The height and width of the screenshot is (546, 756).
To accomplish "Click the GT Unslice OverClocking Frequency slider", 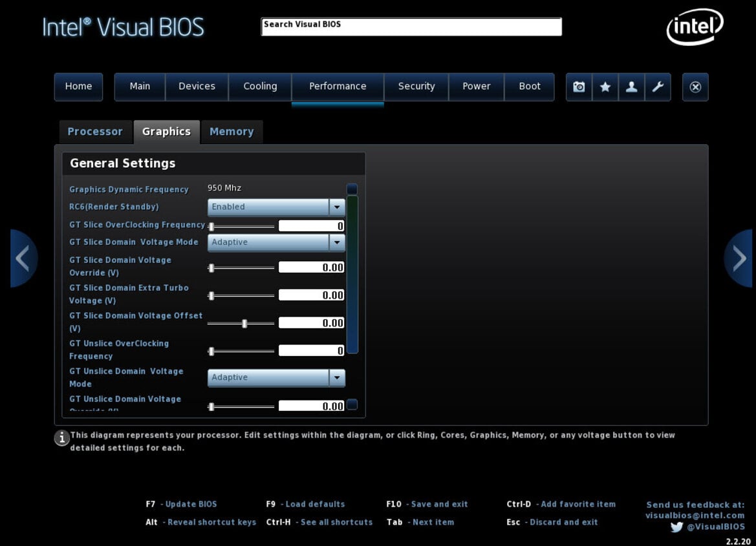I will coord(241,352).
